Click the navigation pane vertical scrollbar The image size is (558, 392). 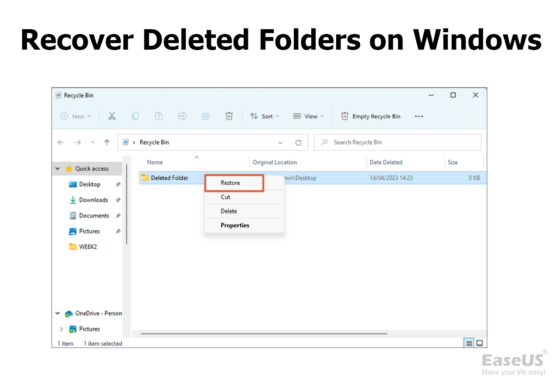tap(126, 204)
